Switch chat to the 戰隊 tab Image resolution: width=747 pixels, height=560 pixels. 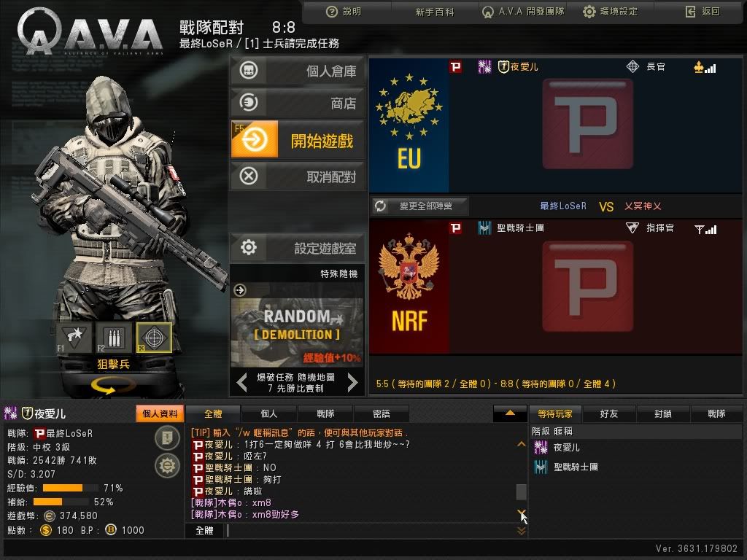[326, 414]
